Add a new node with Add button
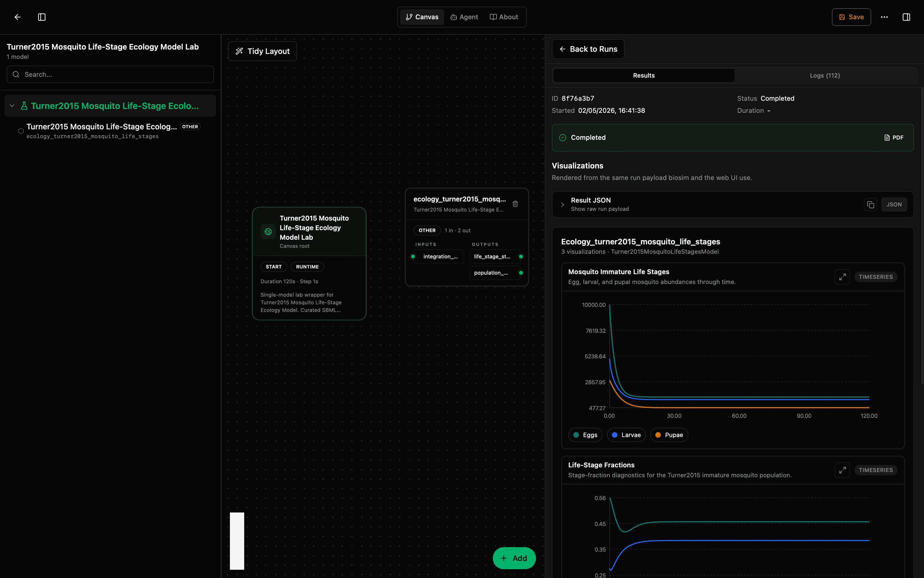The width and height of the screenshot is (924, 578). (514, 558)
